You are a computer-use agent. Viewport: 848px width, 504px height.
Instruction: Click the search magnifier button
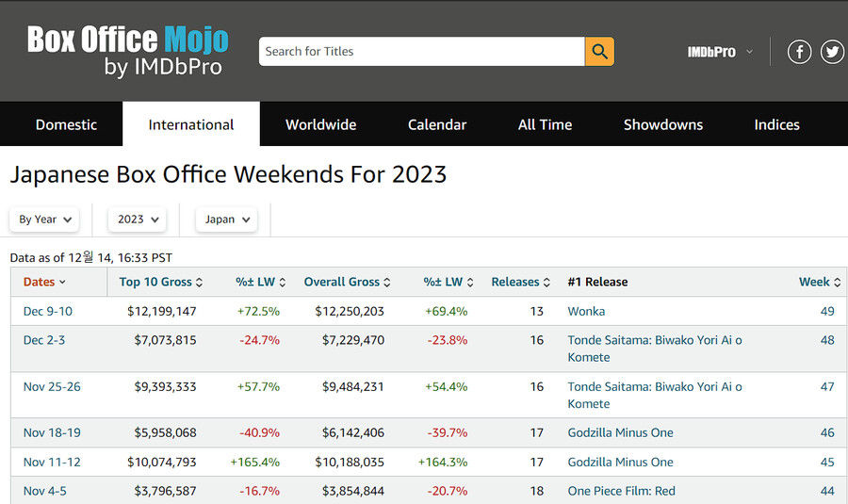pos(599,51)
